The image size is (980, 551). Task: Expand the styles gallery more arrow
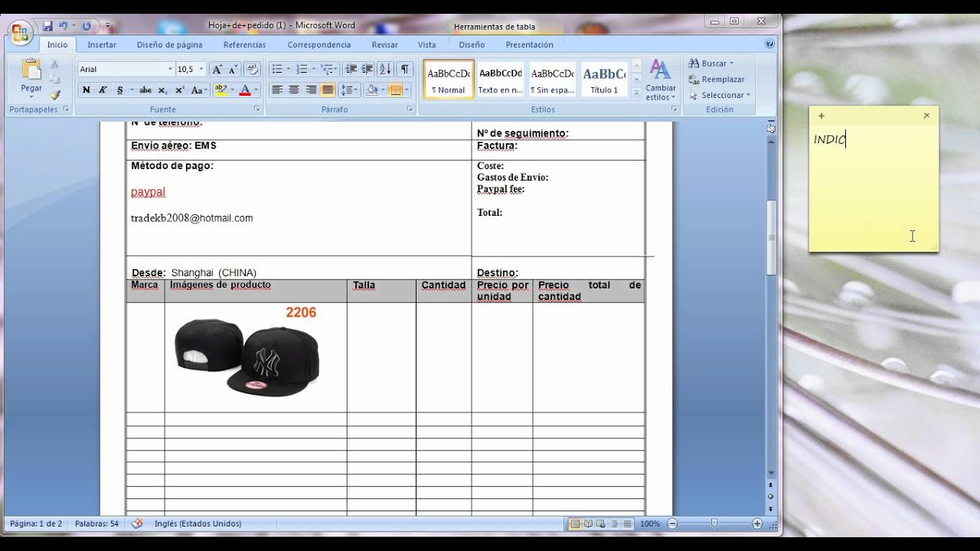(635, 92)
